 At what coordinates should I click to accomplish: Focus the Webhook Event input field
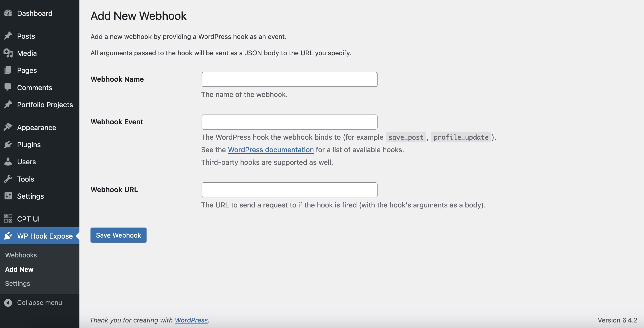(x=289, y=122)
